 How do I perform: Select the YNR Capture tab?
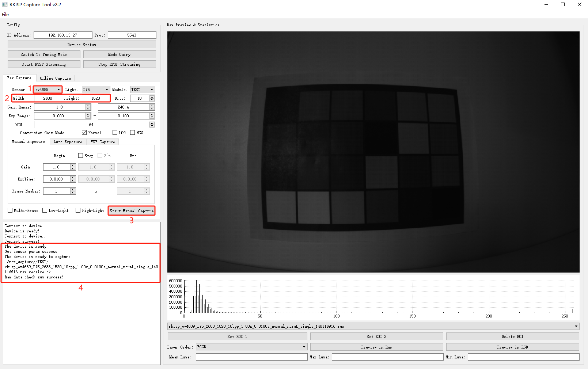tap(103, 142)
